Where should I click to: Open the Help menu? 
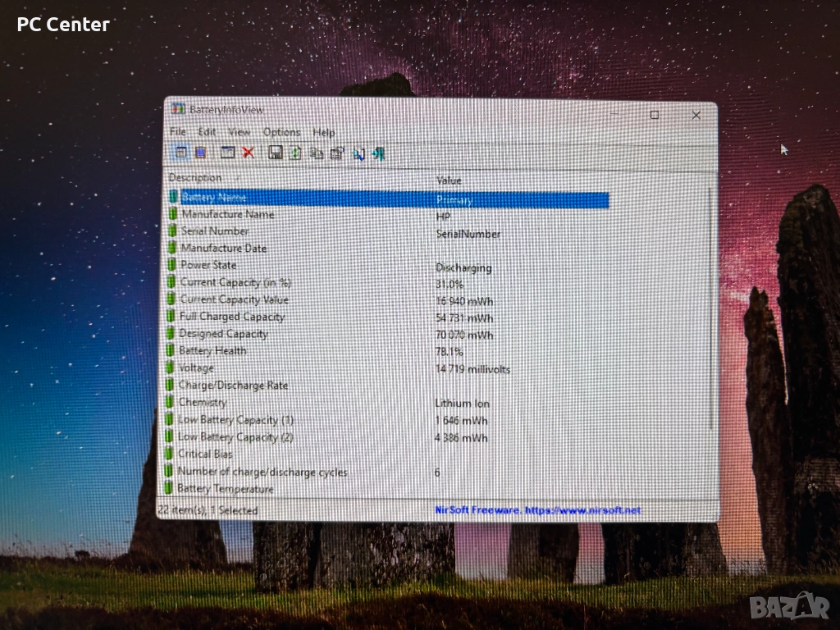coord(323,132)
